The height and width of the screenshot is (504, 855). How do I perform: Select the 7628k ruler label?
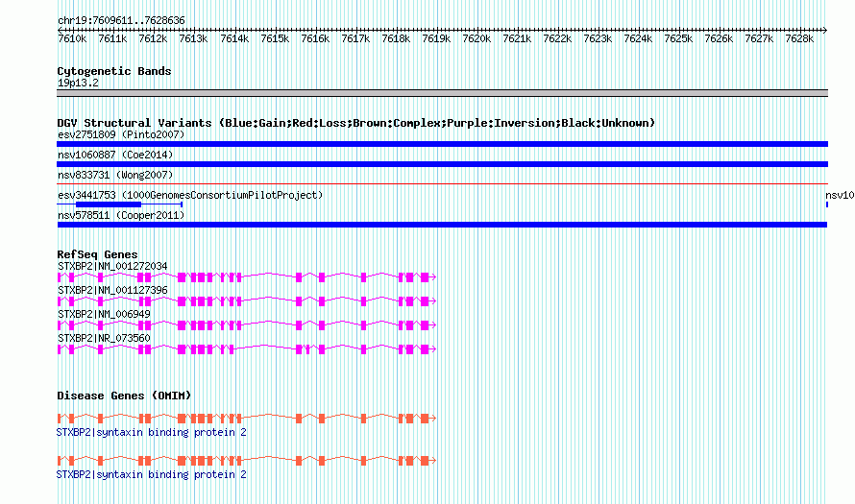[799, 39]
